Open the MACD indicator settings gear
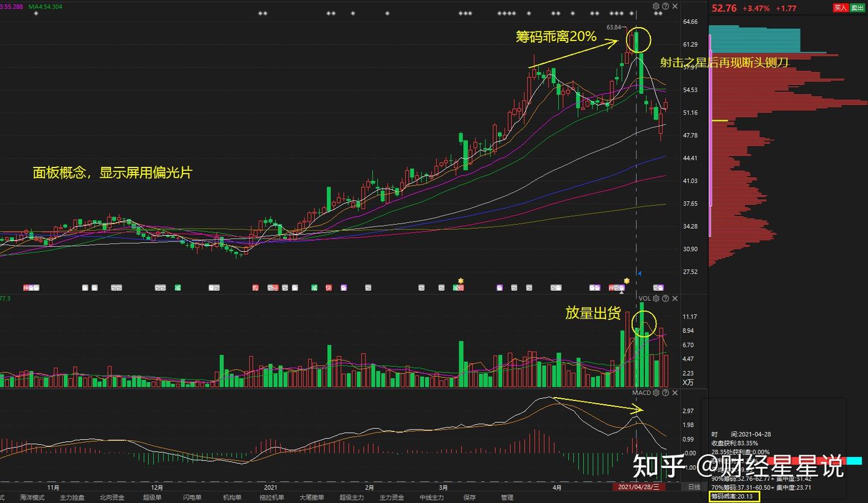The width and height of the screenshot is (868, 503). pyautogui.click(x=656, y=393)
